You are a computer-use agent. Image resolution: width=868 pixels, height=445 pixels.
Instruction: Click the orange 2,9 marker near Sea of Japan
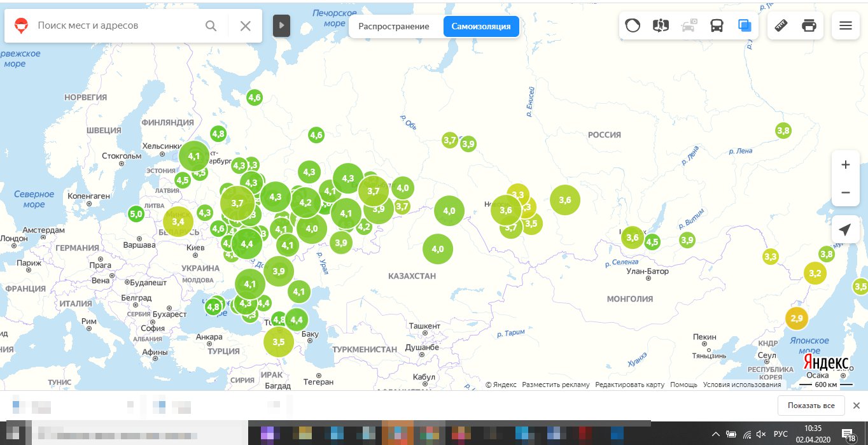pos(796,318)
